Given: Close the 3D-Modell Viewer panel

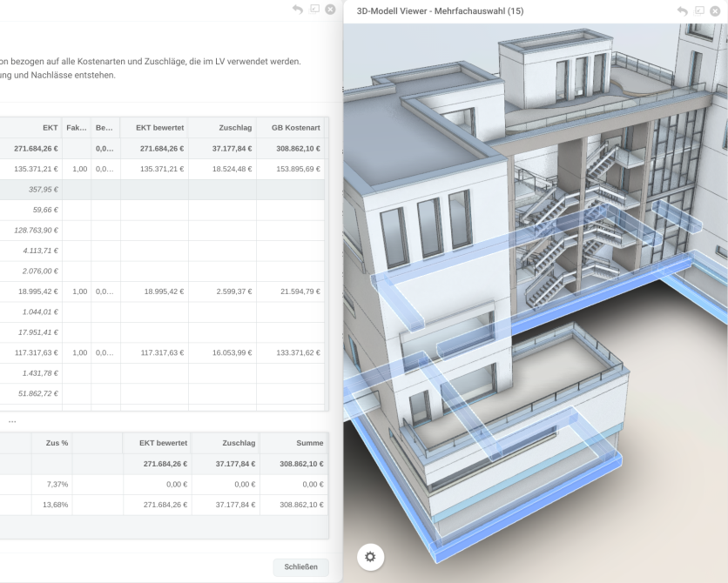Looking at the screenshot, I should tap(715, 10).
